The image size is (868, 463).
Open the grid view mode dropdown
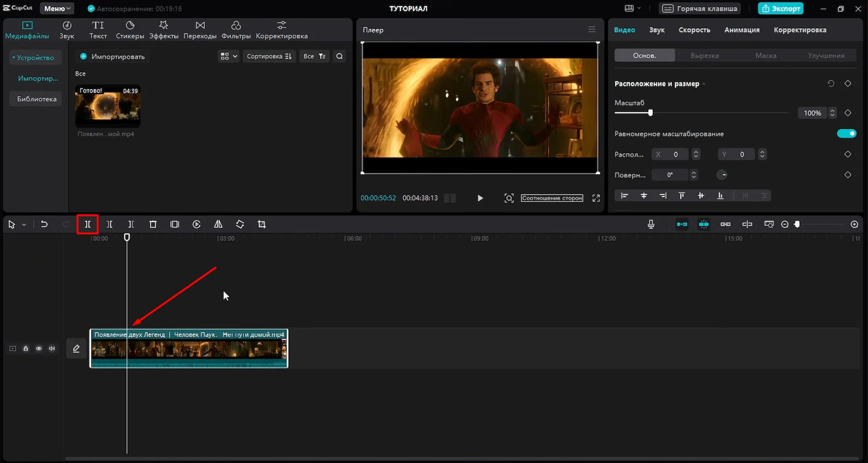(x=228, y=56)
